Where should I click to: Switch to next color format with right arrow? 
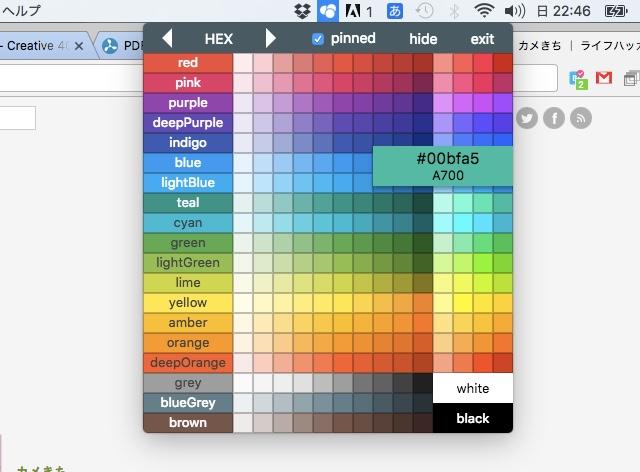271,38
